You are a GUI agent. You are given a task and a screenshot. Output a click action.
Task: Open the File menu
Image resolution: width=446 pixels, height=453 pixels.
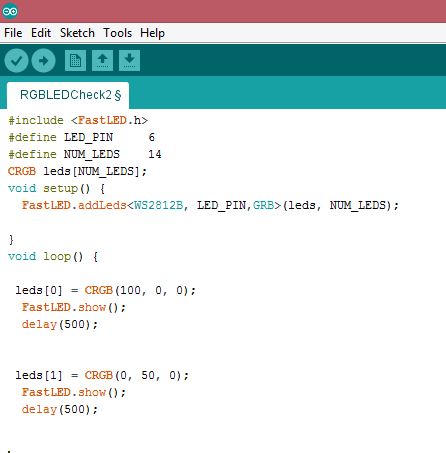pos(13,33)
